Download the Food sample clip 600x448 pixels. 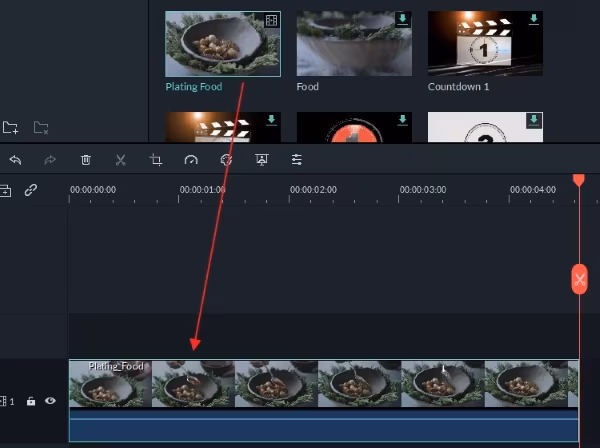tap(403, 19)
